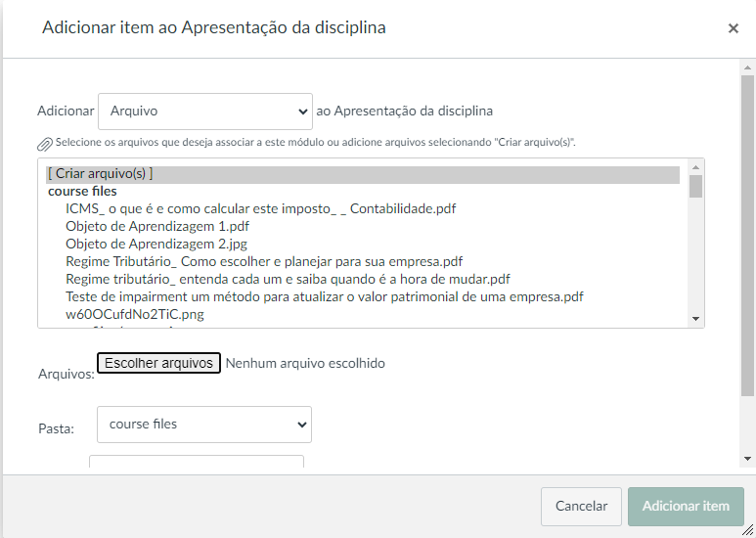
Task: Select the [ Criar arquivo(s) ] option
Action: (100, 174)
